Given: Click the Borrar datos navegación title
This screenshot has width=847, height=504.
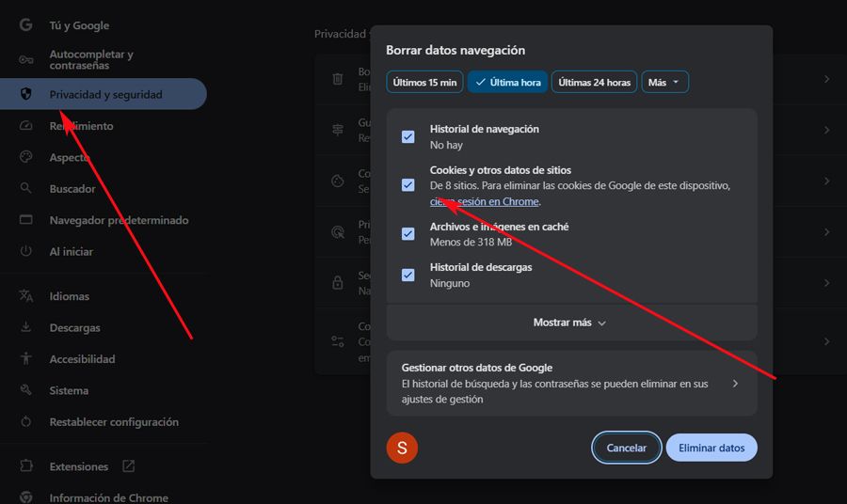Looking at the screenshot, I should coord(455,50).
